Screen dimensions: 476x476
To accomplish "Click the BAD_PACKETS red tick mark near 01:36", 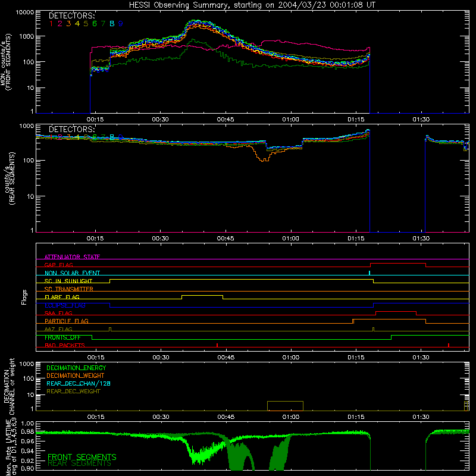I will point(449,345).
